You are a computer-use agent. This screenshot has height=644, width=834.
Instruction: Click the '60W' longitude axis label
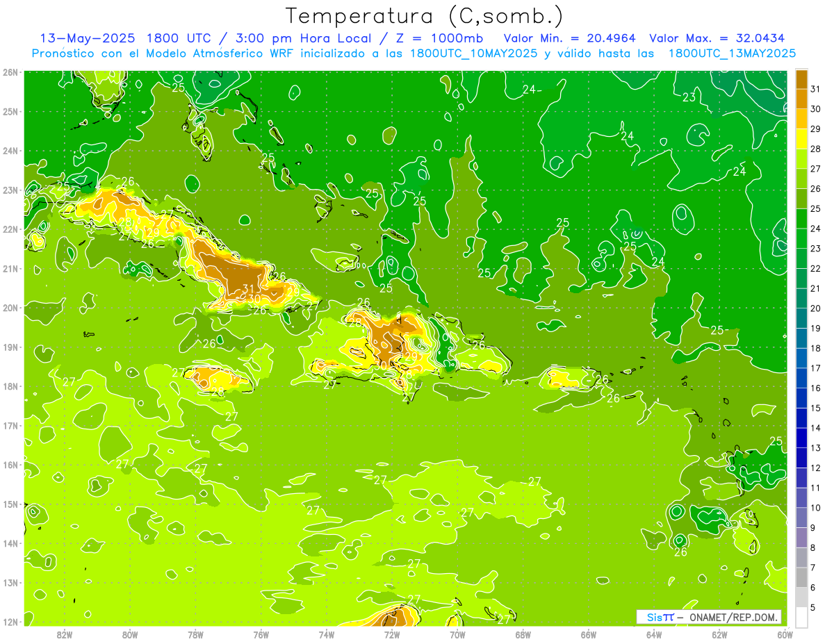pos(785,634)
